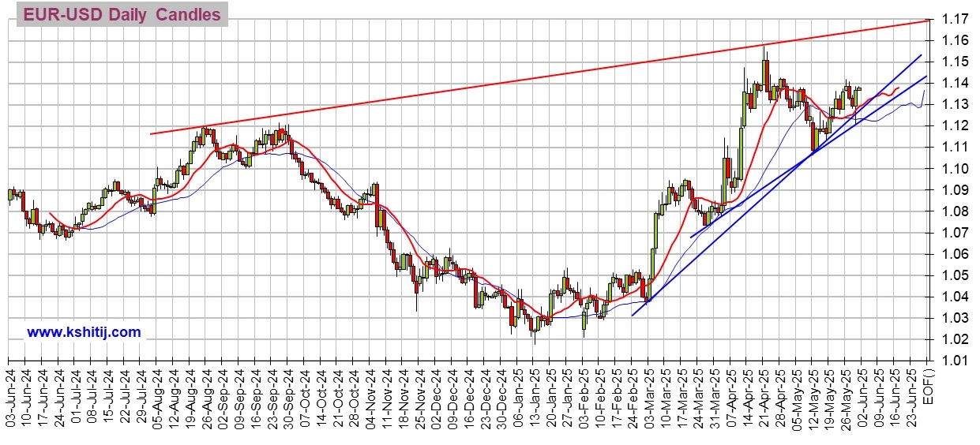980x445 pixels.
Task: Click the EUR-USD Daily Candles title
Action: pos(121,15)
